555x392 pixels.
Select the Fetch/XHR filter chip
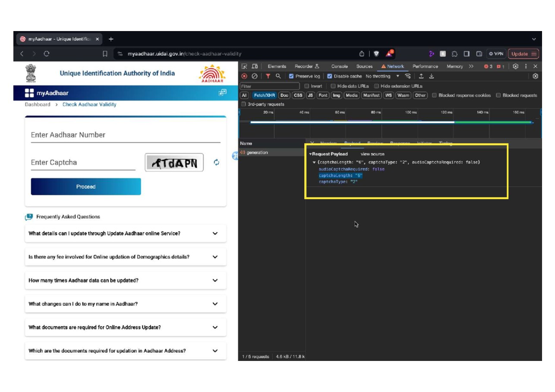(x=264, y=95)
